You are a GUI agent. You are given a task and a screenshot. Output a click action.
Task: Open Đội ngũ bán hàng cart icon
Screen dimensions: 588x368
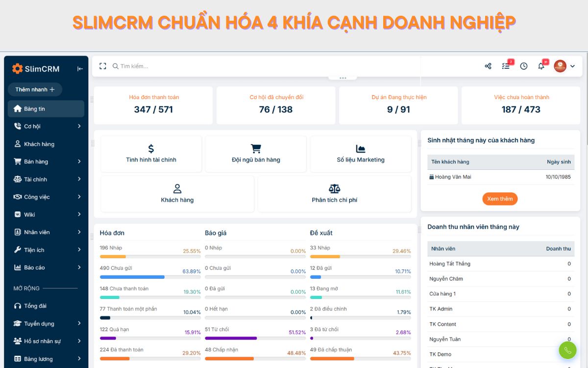(x=256, y=147)
